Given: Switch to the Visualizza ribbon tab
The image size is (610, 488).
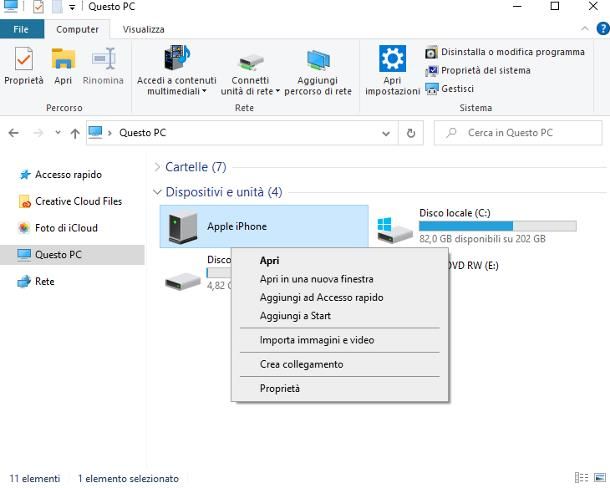Looking at the screenshot, I should (144, 29).
